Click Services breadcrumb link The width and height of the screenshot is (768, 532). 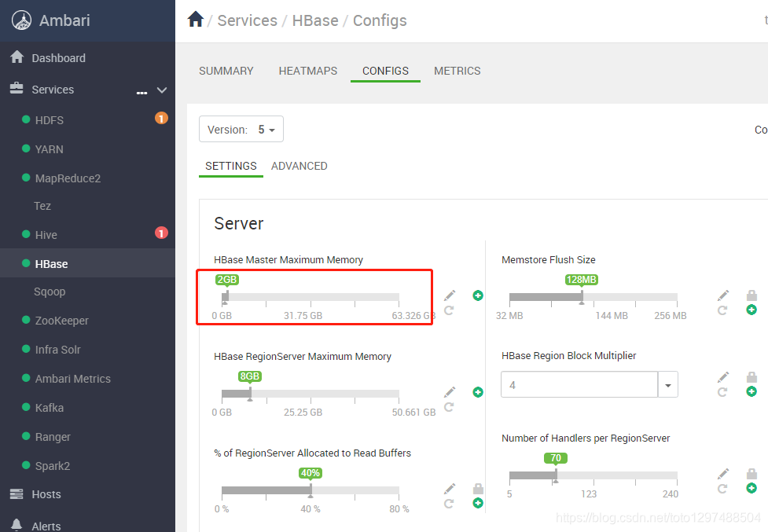pyautogui.click(x=248, y=20)
